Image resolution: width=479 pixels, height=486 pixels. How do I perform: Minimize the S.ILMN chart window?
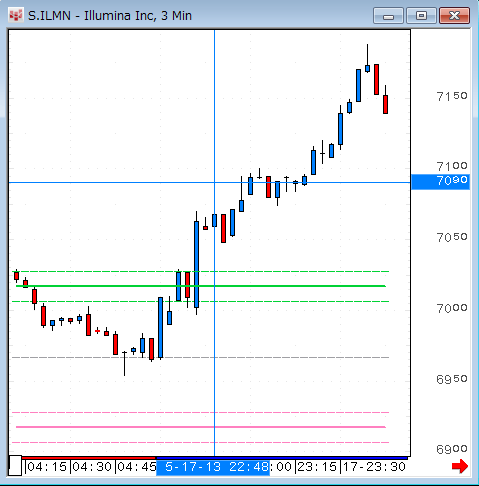pos(388,16)
